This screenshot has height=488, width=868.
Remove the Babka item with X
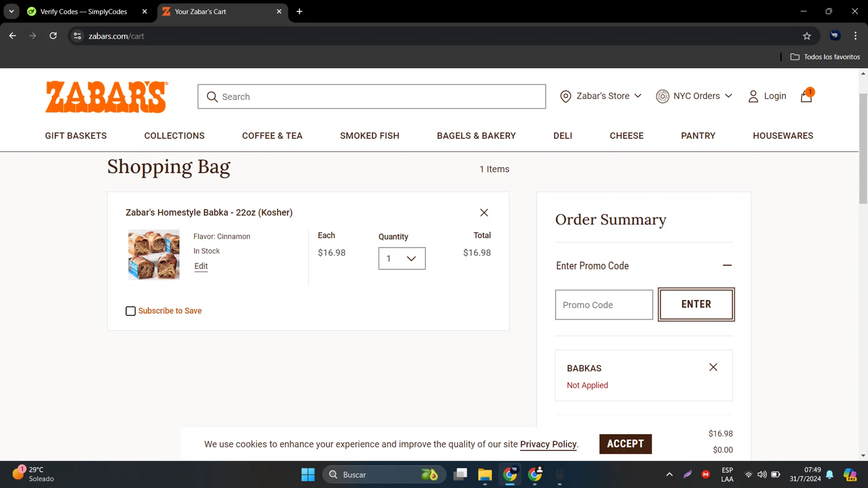[x=484, y=213]
